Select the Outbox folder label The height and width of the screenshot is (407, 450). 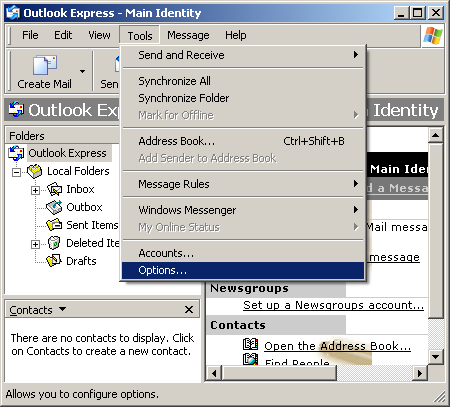[84, 207]
